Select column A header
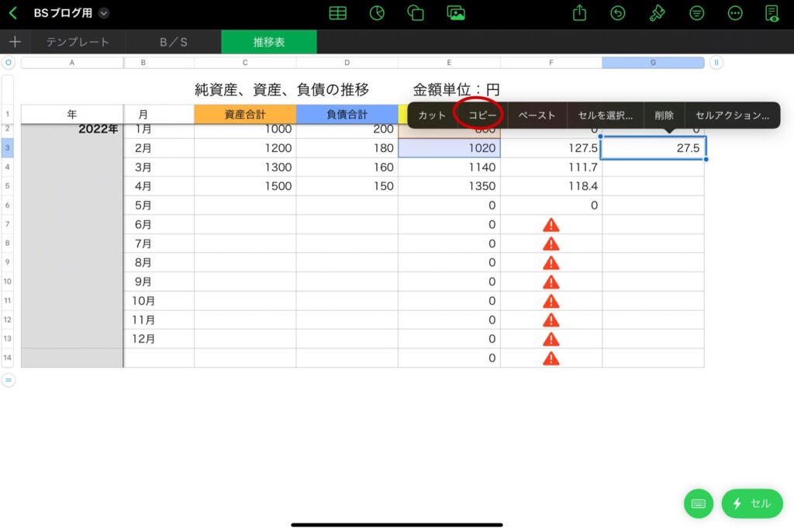 [72, 62]
